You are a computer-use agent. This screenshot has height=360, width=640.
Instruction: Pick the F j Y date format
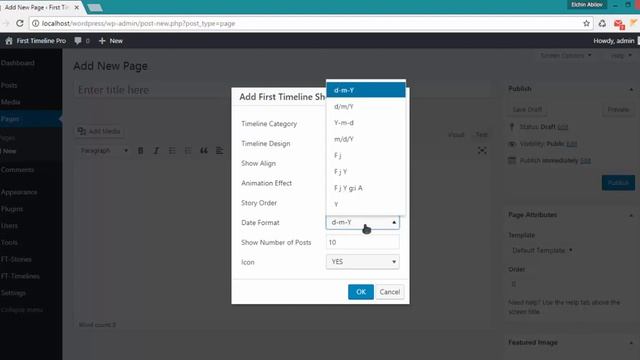click(366, 172)
